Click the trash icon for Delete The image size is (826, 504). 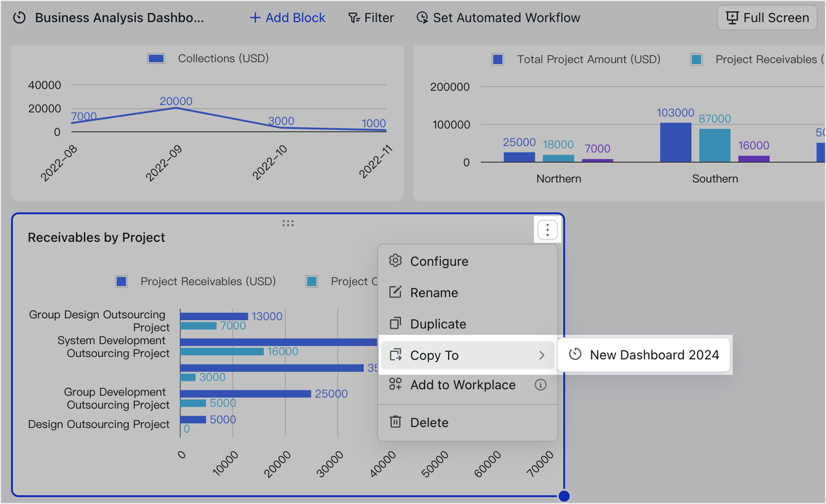coord(396,422)
